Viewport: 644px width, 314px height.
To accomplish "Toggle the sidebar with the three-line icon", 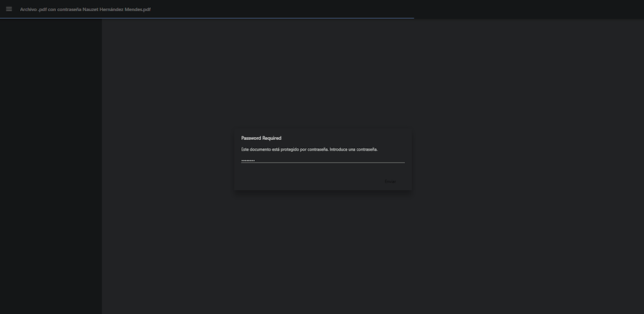I will 9,9.
